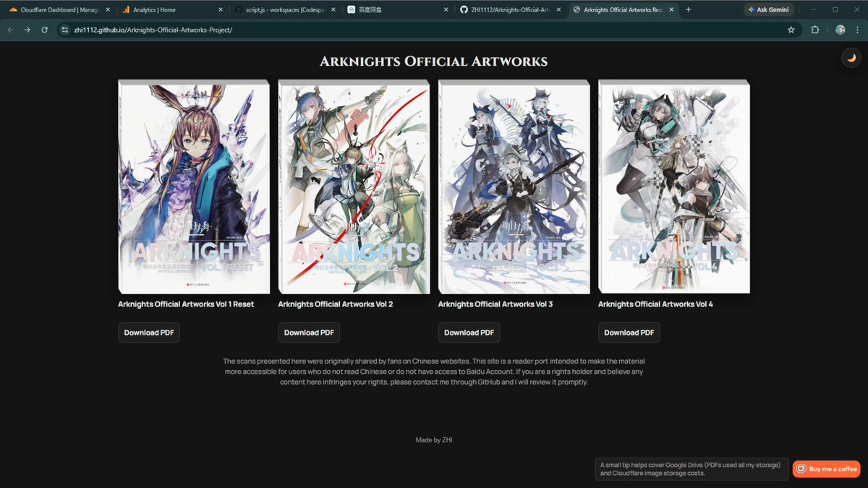Click the Made by ZHI footer text
Image resolution: width=868 pixels, height=488 pixels.
434,440
